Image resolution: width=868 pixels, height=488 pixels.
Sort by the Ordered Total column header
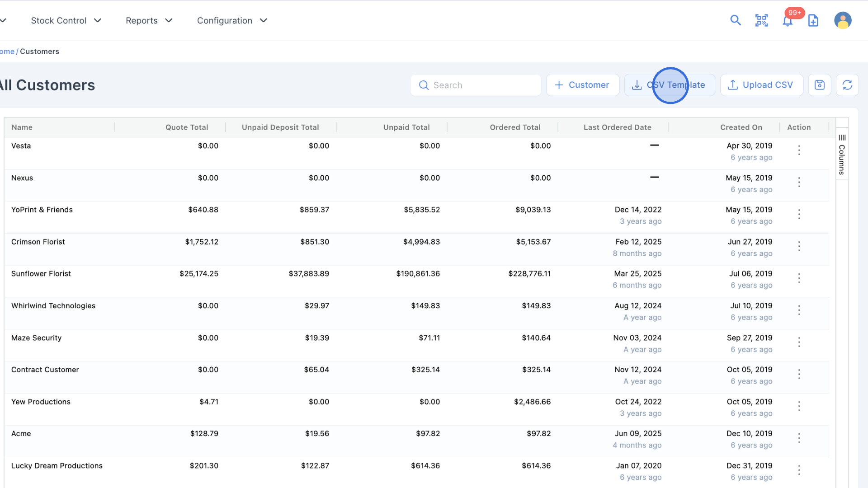click(515, 127)
